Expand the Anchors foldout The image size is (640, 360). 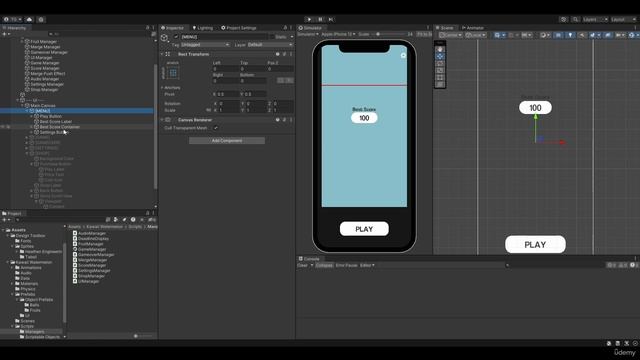pos(162,87)
